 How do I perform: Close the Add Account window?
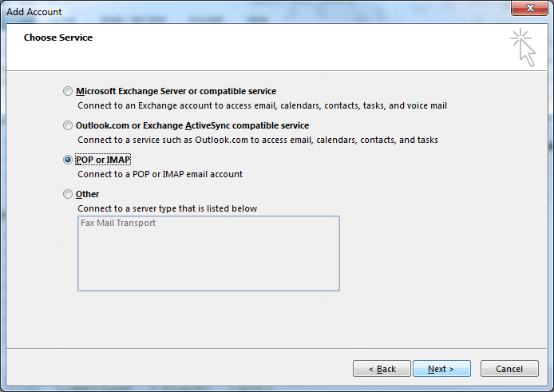pos(529,8)
